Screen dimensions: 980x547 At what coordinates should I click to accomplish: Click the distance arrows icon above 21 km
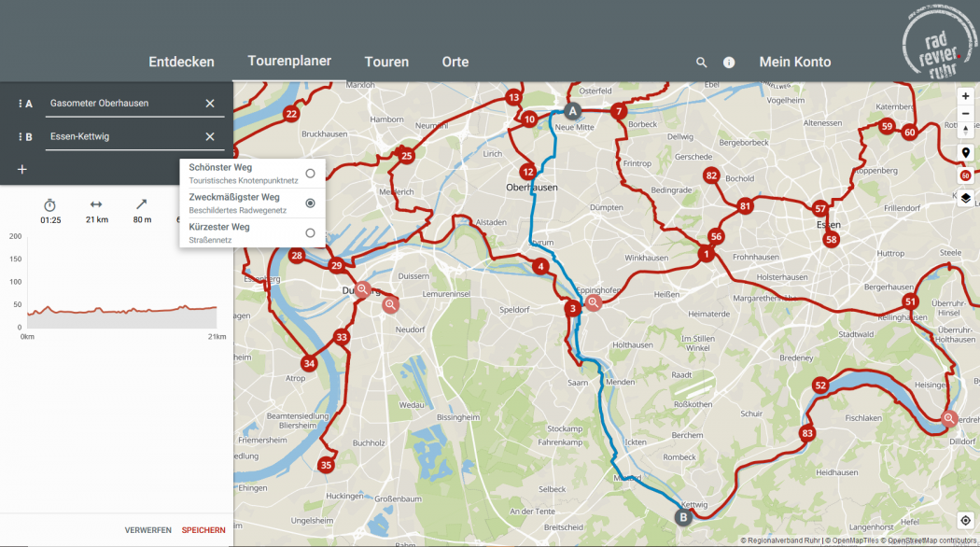tap(97, 205)
